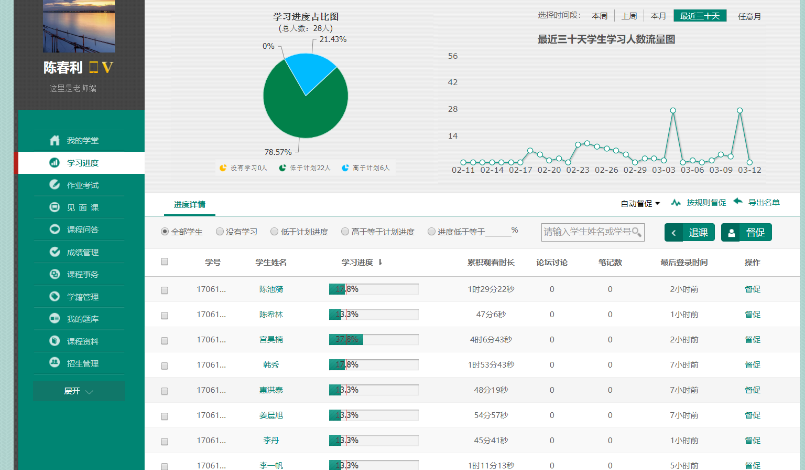Tick the select-all checkbox in table header
Screen dimensions: 805x470
[x=165, y=262]
